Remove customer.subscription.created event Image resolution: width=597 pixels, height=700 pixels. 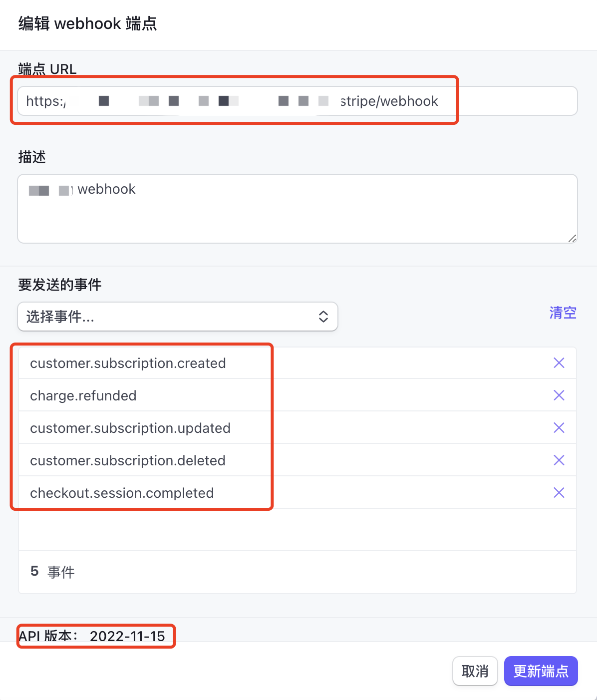coord(559,363)
